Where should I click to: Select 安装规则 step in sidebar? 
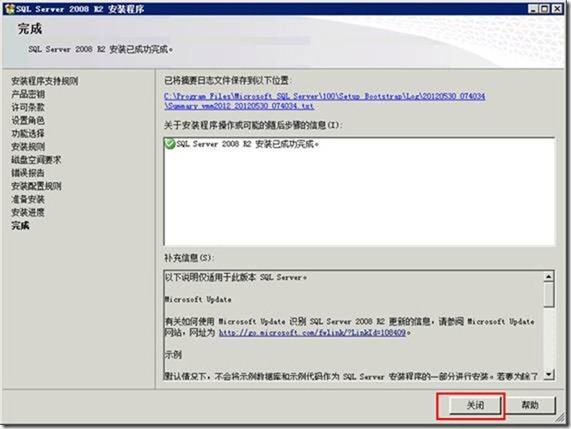28,146
